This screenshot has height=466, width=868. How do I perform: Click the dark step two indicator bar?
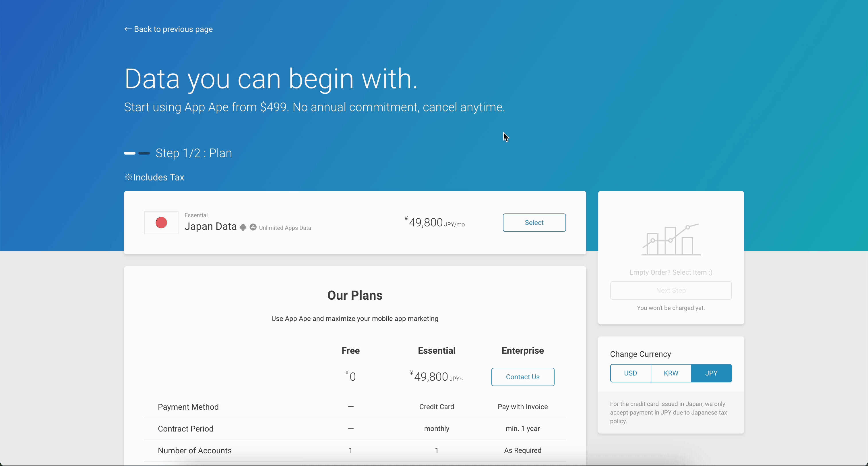[144, 153]
